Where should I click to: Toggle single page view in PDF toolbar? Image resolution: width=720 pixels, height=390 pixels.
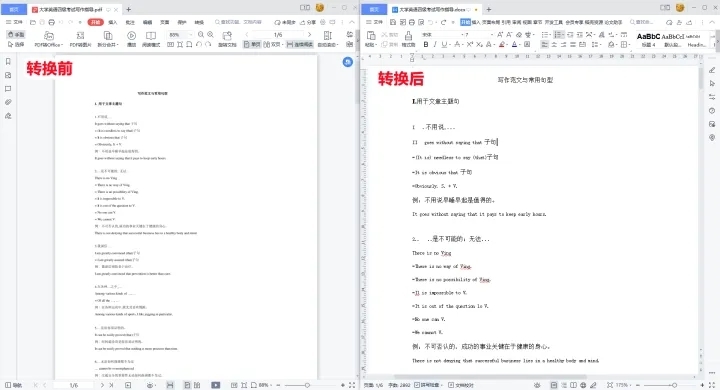(252, 45)
